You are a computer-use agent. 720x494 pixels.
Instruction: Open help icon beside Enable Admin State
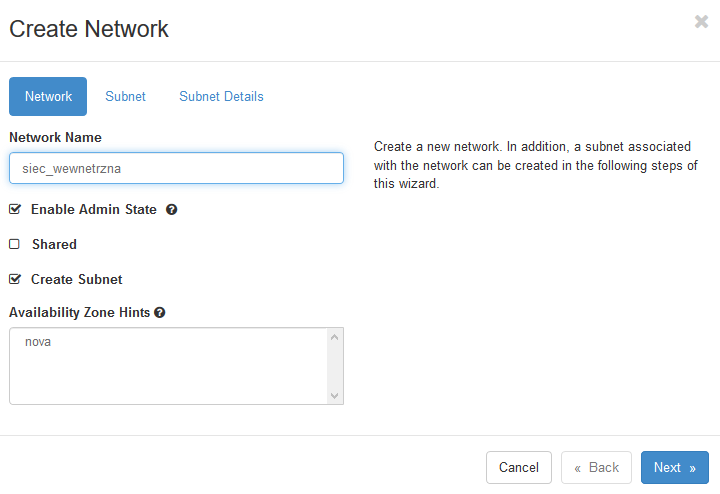click(172, 209)
